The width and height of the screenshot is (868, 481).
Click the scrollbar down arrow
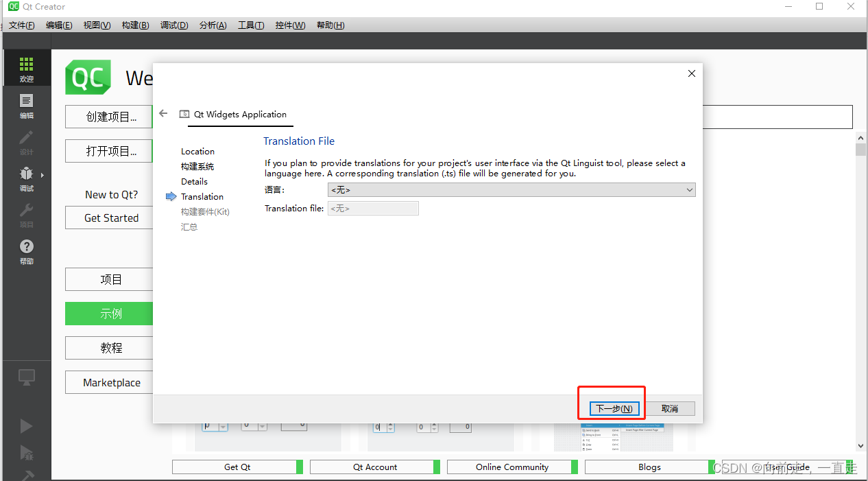tap(861, 445)
